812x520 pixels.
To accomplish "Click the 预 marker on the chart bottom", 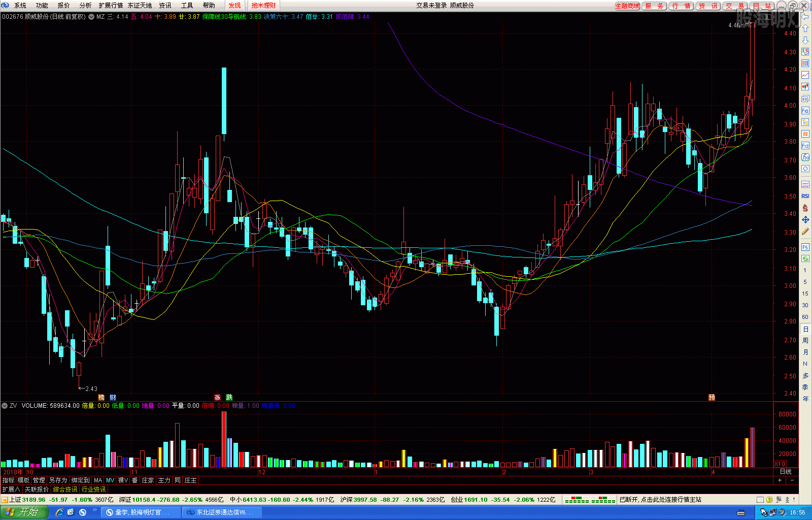I will coord(712,397).
